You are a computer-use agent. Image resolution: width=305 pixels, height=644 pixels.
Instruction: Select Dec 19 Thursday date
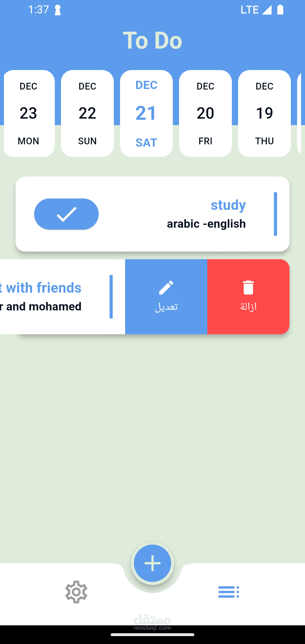tap(264, 113)
